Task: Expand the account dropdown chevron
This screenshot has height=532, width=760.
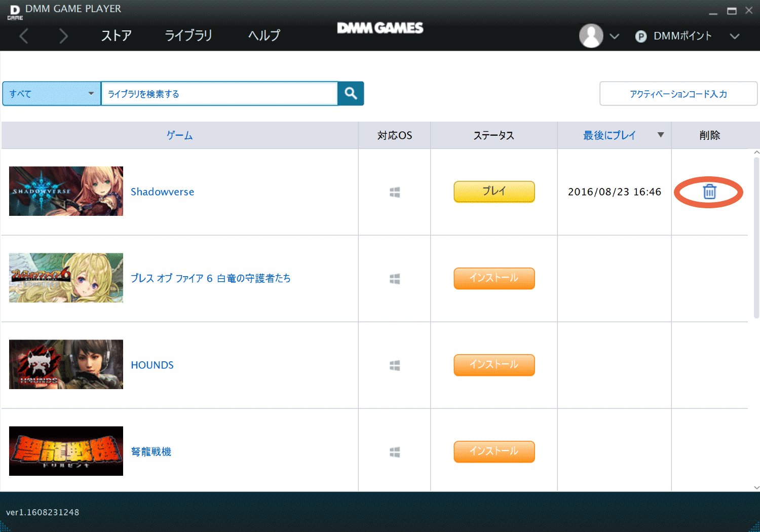Action: (x=614, y=36)
